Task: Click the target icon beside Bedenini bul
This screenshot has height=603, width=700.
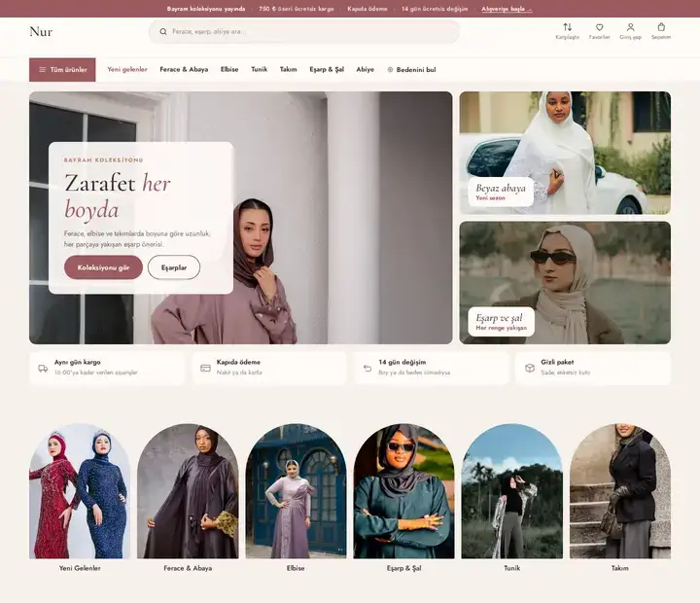Action: point(390,70)
